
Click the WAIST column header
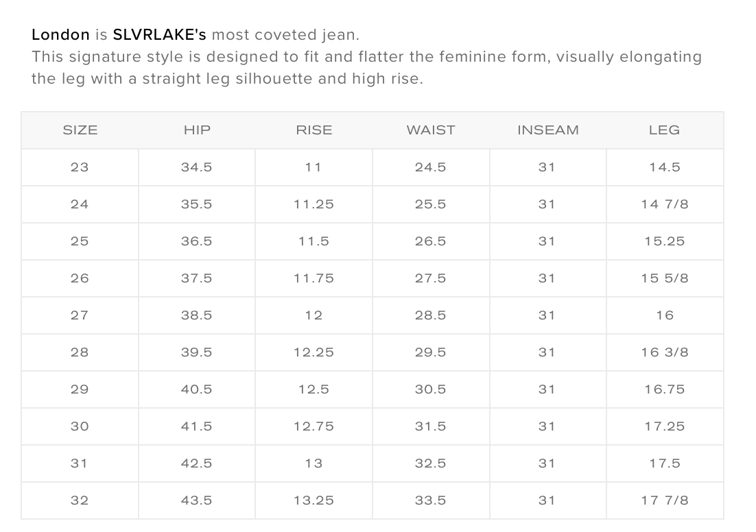[431, 130]
